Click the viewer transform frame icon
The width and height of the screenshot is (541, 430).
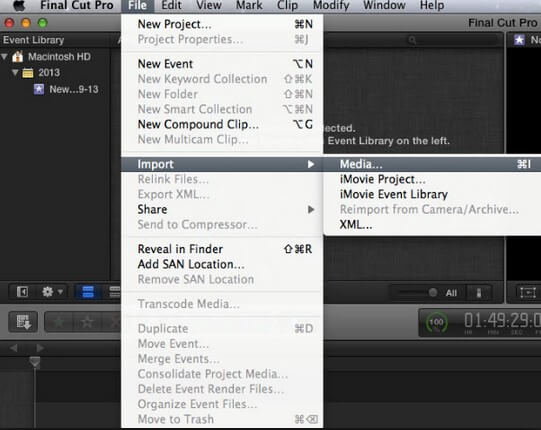(528, 293)
